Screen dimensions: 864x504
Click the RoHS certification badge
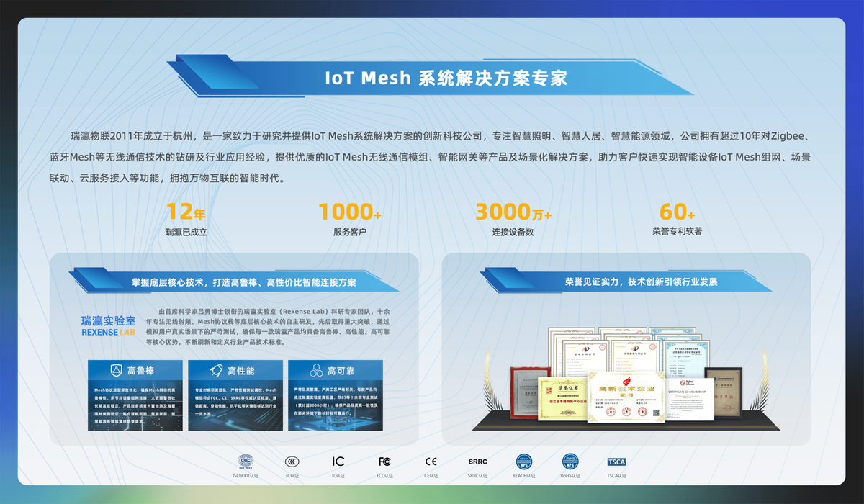pyautogui.click(x=570, y=461)
